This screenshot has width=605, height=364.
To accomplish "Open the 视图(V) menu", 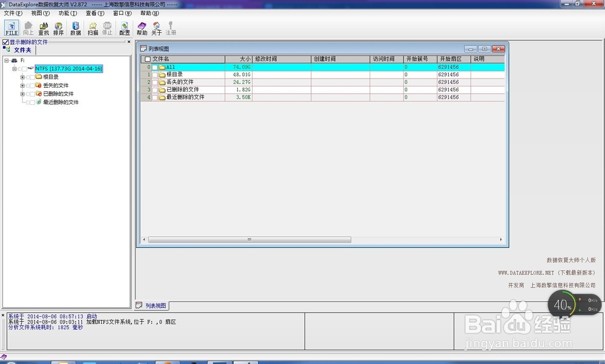I will pyautogui.click(x=41, y=13).
